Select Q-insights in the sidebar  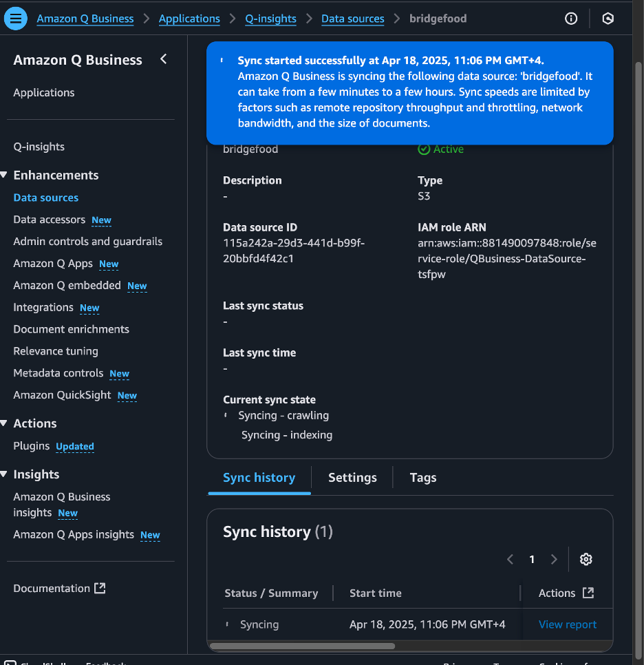pyautogui.click(x=39, y=147)
